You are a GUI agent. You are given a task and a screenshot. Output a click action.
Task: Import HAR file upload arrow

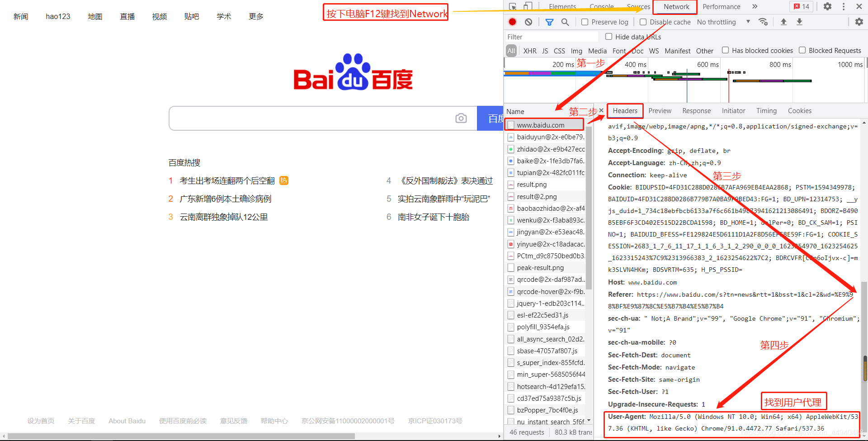783,22
